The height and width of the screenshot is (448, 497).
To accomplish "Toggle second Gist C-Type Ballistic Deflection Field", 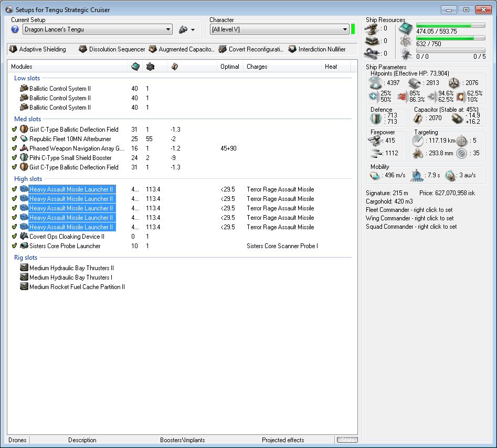I will (14, 167).
